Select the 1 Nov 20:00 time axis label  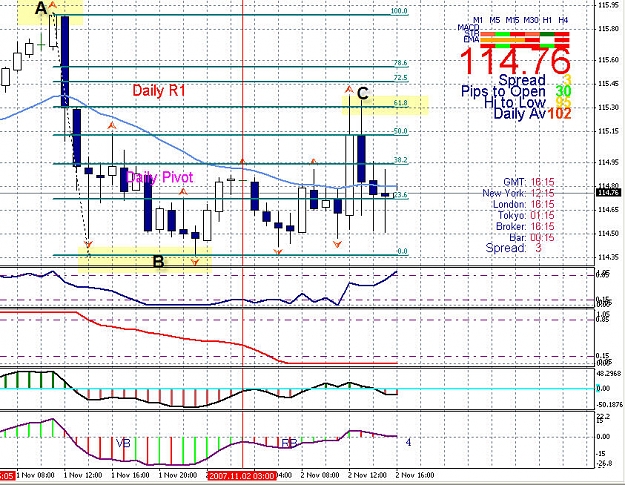[x=178, y=475]
